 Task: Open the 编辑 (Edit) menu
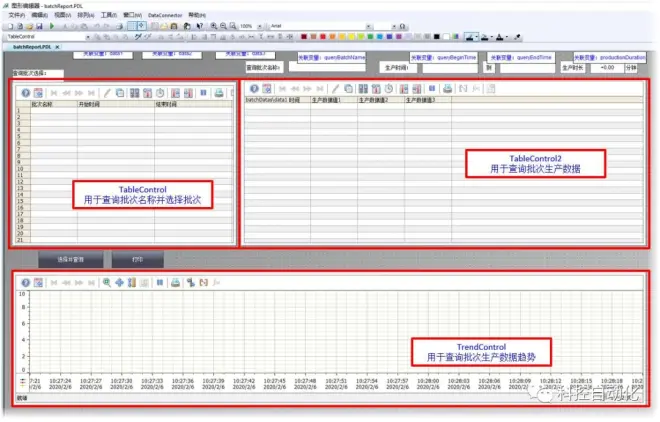[39, 15]
